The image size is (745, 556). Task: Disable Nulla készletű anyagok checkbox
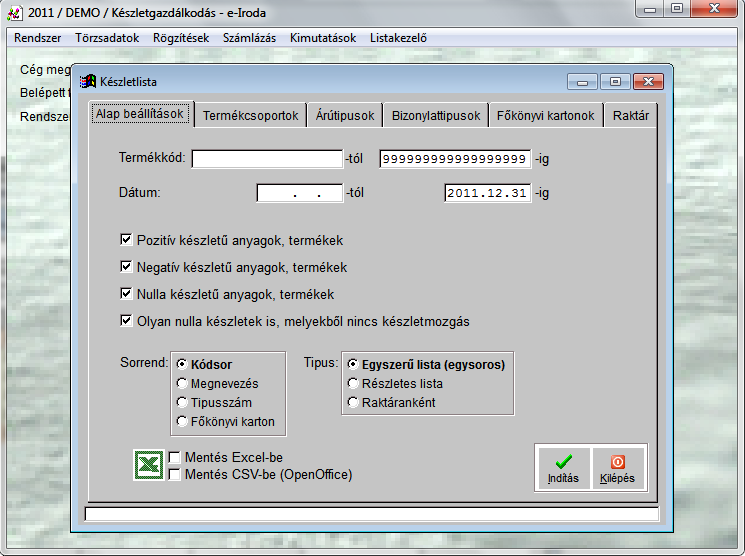[x=126, y=294]
